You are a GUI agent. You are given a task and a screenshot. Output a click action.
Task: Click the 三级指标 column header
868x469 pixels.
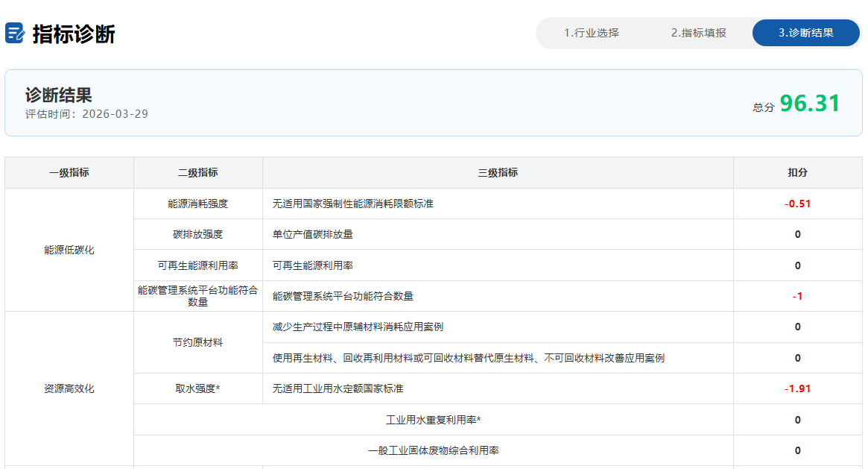(497, 172)
